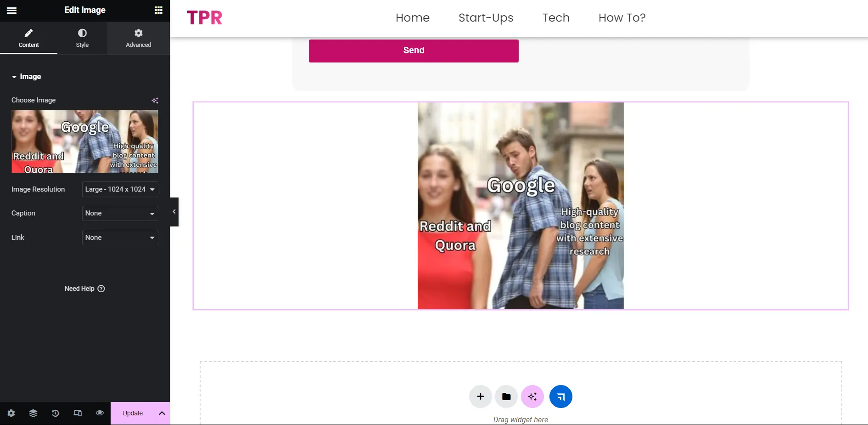Click the chosen image thumbnail in panel
The image size is (868, 425).
85,142
